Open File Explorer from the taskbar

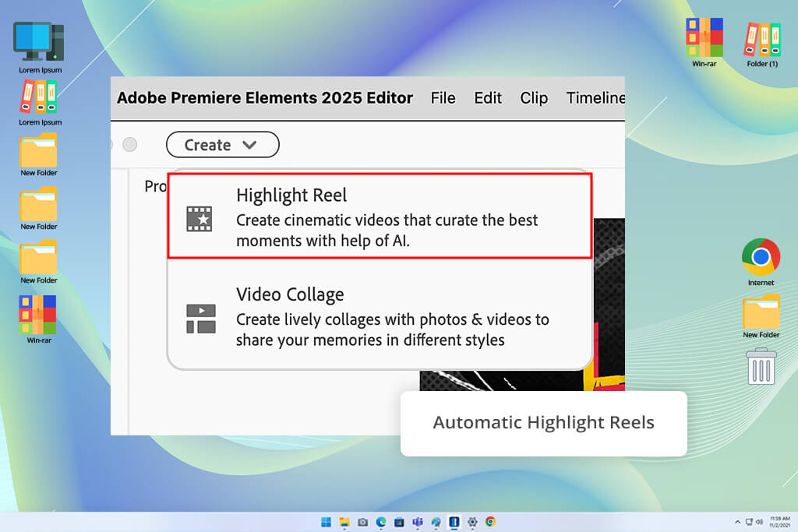point(344,522)
